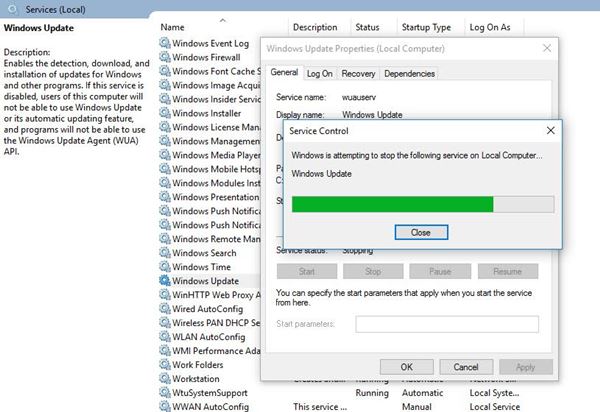
Task: Click the Windows Management service icon
Action: click(x=165, y=141)
